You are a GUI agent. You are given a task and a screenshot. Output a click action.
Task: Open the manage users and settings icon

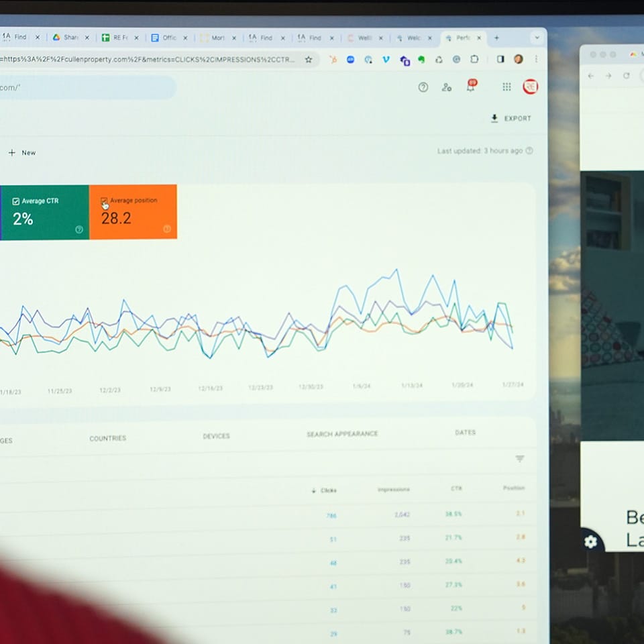click(x=447, y=87)
